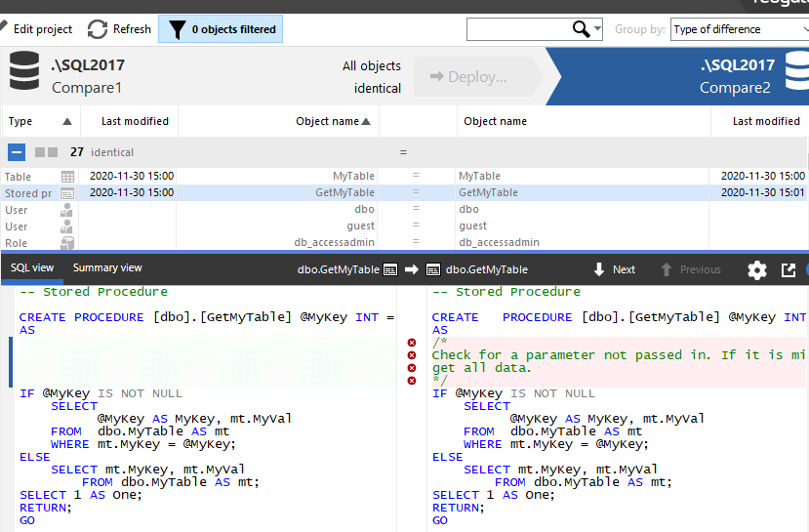Select the SQL view tab
Viewport: 809px width, 532px height.
click(32, 268)
